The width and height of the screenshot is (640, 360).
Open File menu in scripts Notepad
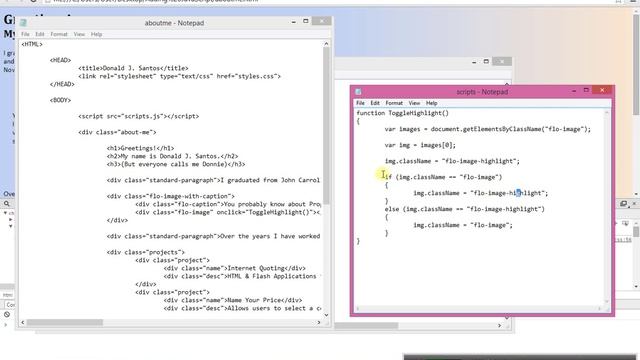[x=360, y=103]
